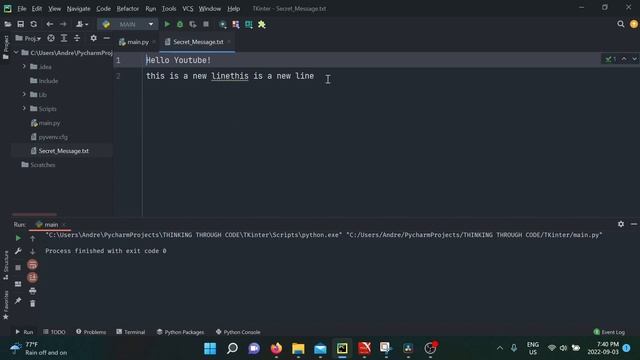This screenshot has height=360, width=640.
Task: Open the VCS menu
Action: (188, 9)
